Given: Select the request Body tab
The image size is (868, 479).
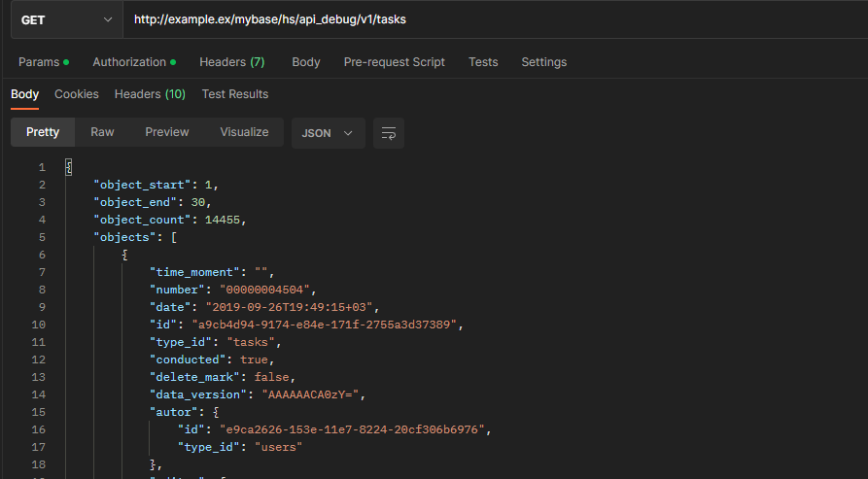Looking at the screenshot, I should 305,62.
